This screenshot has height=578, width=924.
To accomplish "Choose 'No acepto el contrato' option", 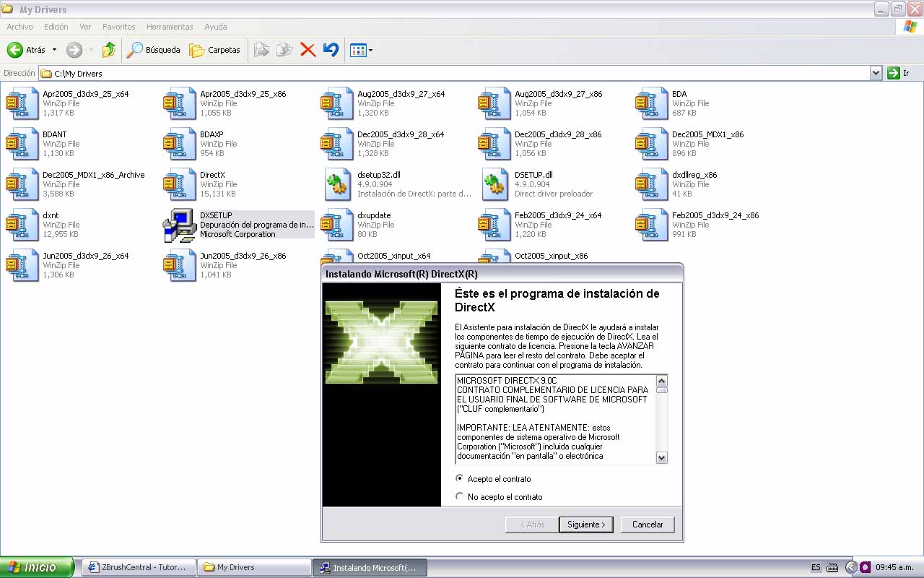I will [x=460, y=496].
